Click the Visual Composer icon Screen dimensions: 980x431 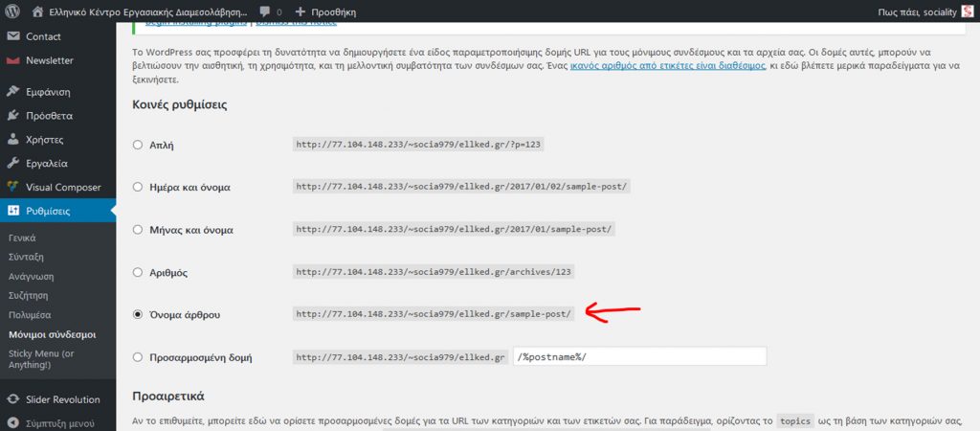pyautogui.click(x=12, y=188)
